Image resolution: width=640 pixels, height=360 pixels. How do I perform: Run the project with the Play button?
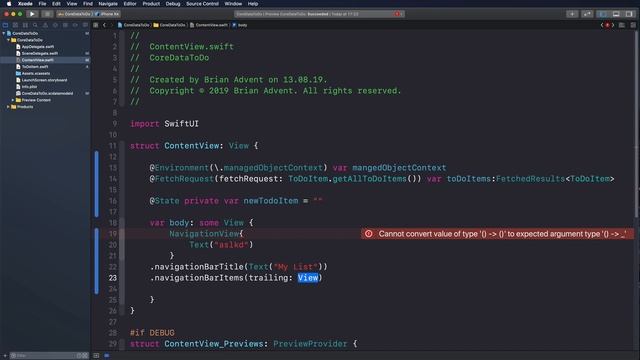[x=32, y=14]
